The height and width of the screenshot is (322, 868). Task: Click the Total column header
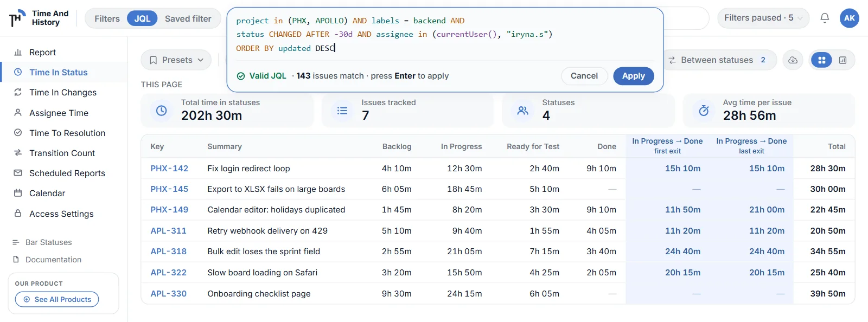[x=837, y=146]
